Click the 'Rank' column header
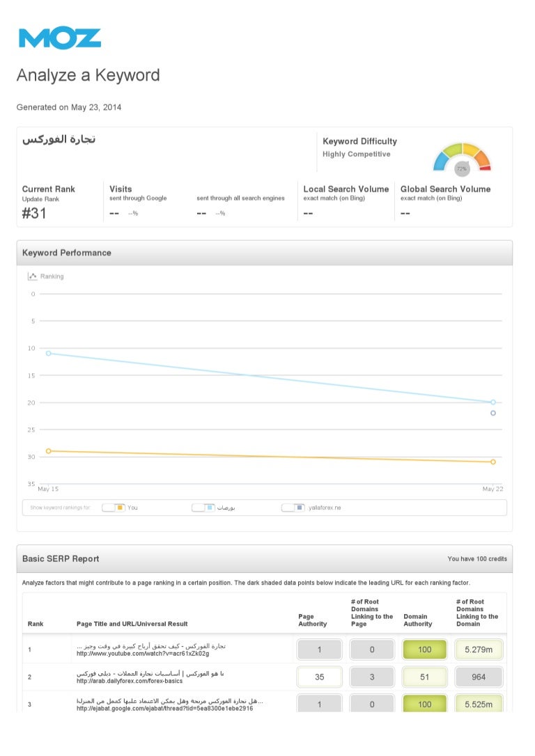Screen dimensions: 535x756 [x=36, y=624]
